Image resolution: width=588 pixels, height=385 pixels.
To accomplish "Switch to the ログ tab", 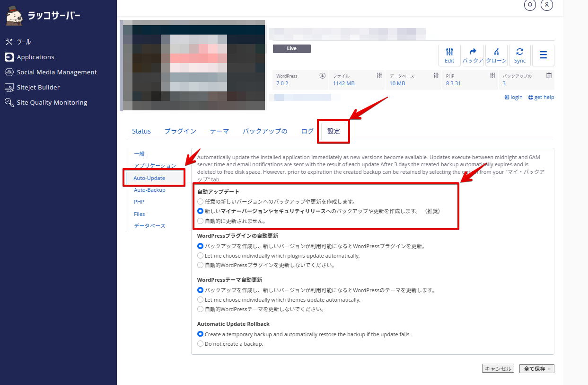I will (307, 131).
